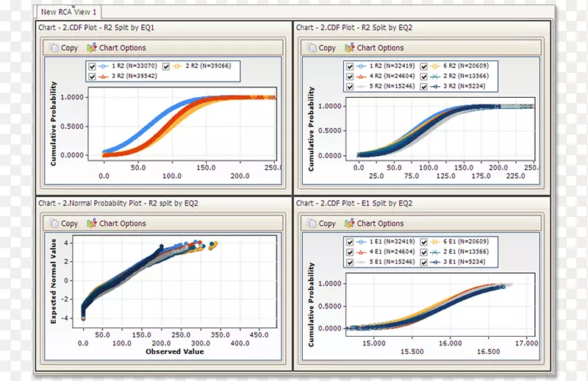The height and width of the screenshot is (381, 588).
Task: Click 'Cumulative Probability' label in R2 Split by EQ1 chart
Action: 53,124
